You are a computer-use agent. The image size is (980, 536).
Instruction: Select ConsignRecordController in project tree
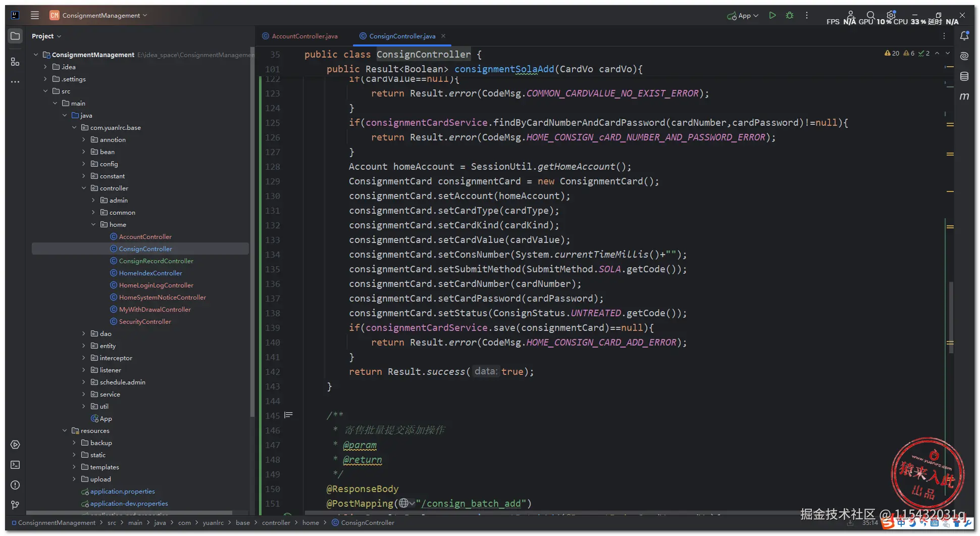click(151, 261)
